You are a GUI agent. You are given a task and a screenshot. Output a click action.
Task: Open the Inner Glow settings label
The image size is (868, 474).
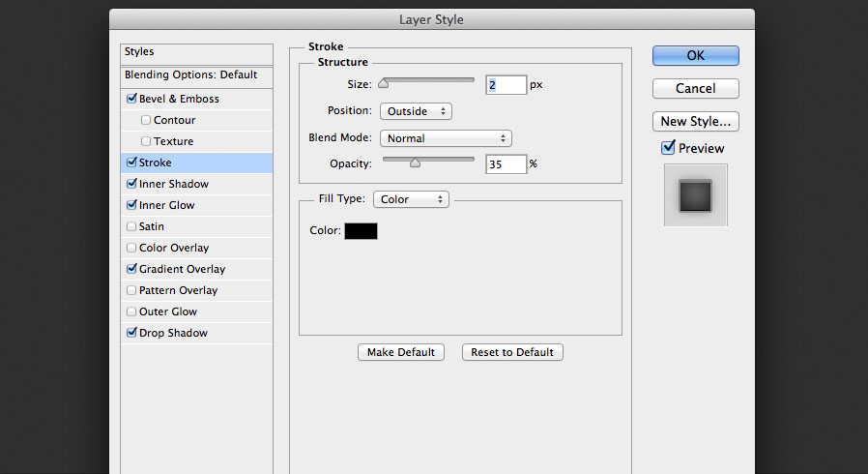tap(166, 205)
